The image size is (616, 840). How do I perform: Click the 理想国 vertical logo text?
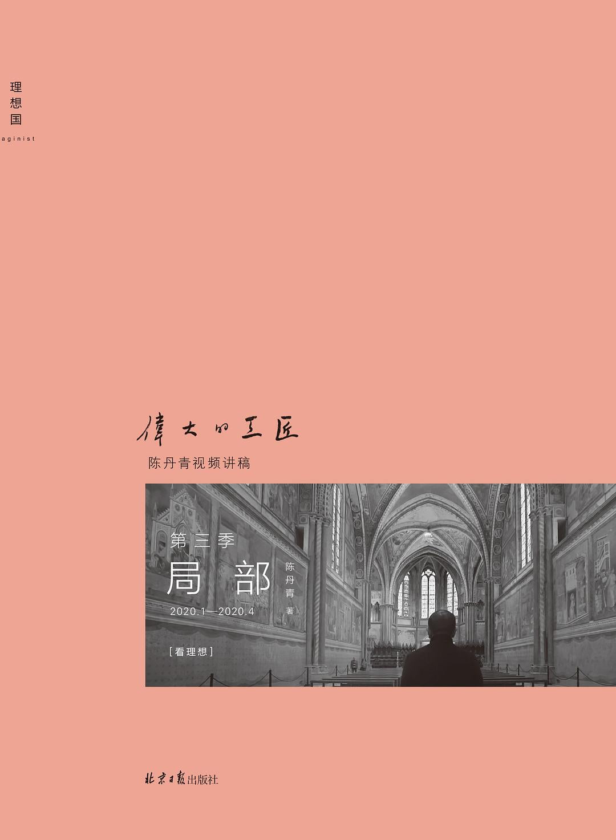click(x=16, y=103)
